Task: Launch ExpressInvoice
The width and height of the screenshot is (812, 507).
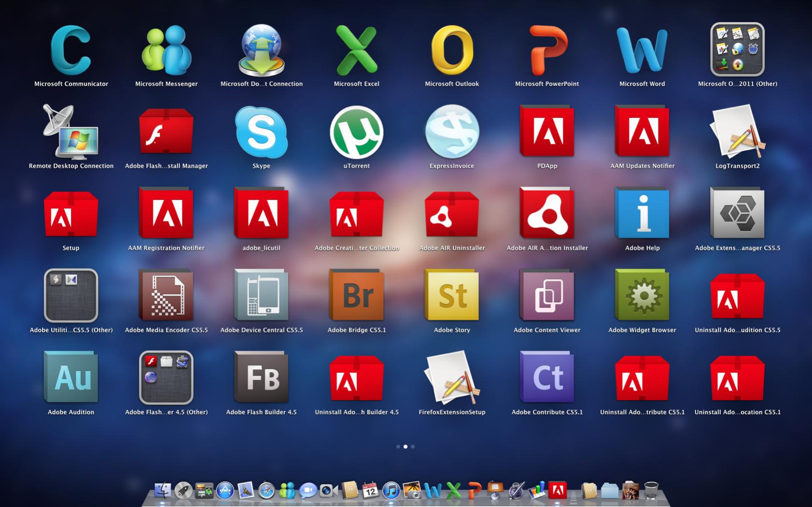Action: point(452,132)
